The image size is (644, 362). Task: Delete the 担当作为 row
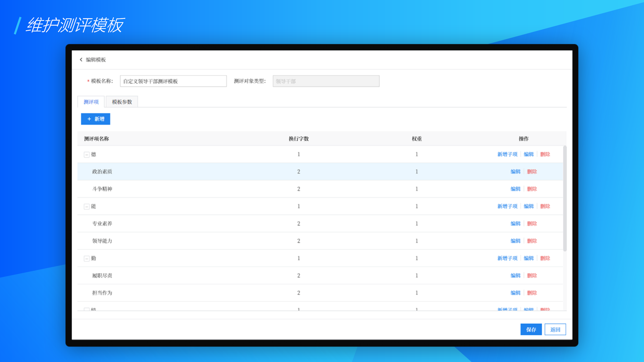tap(532, 293)
